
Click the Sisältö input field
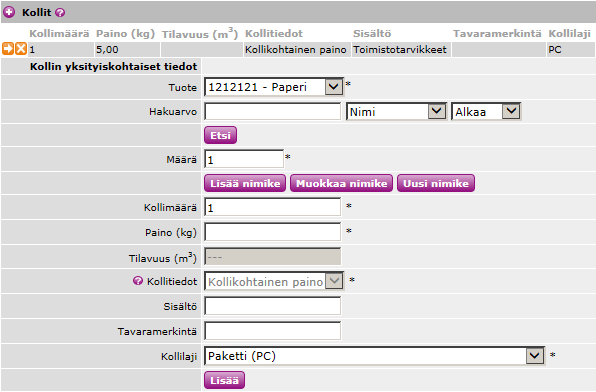pos(273,306)
